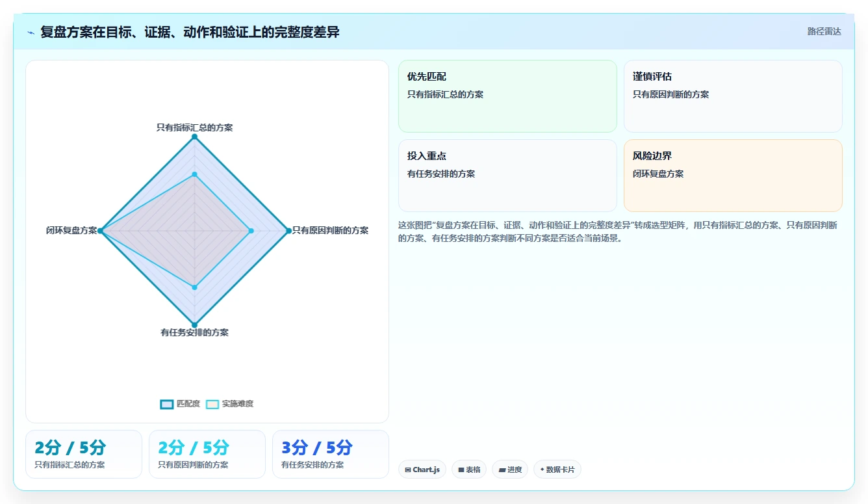Click the data point at 闭环复盘方案 vertex

point(100,231)
